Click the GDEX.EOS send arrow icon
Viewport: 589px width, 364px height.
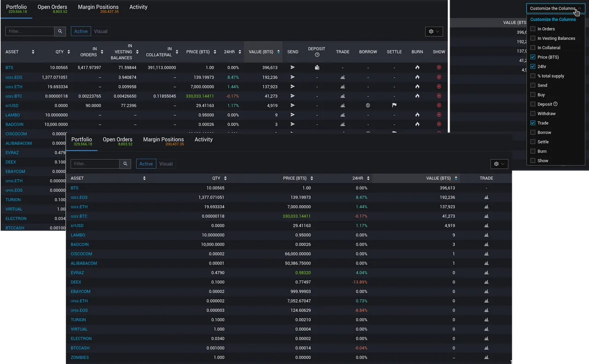tap(293, 77)
